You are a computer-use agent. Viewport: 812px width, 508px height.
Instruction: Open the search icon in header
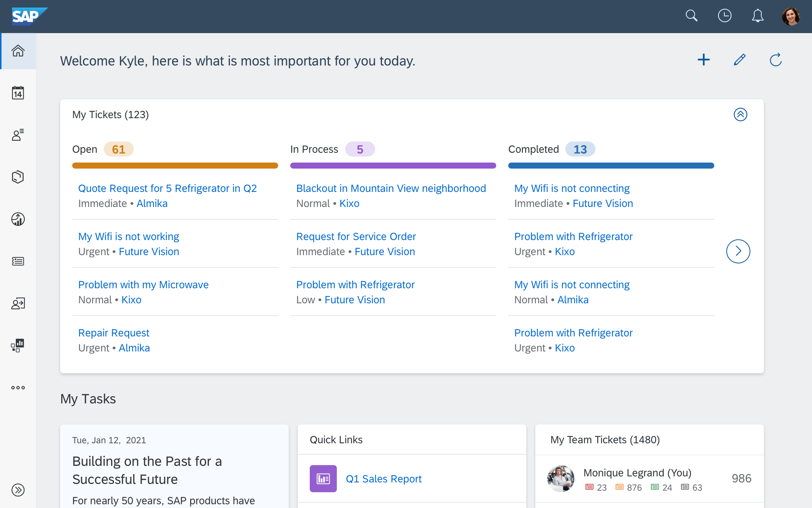[691, 16]
